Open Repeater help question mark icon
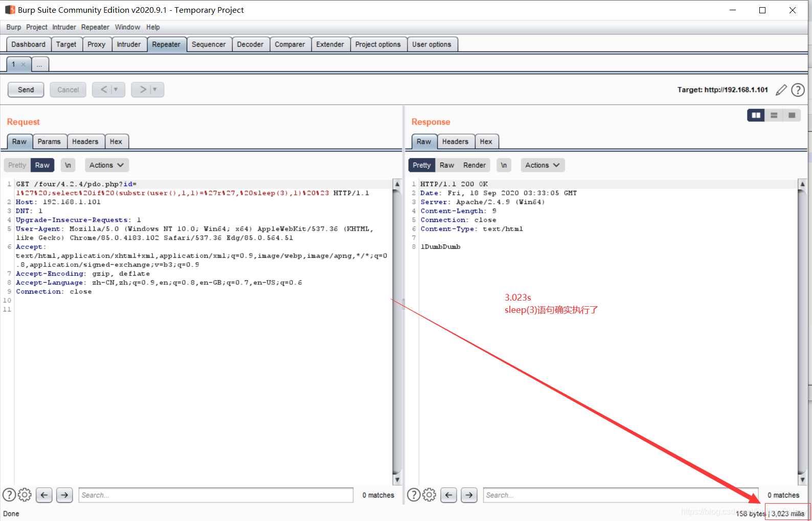 pyautogui.click(x=798, y=90)
